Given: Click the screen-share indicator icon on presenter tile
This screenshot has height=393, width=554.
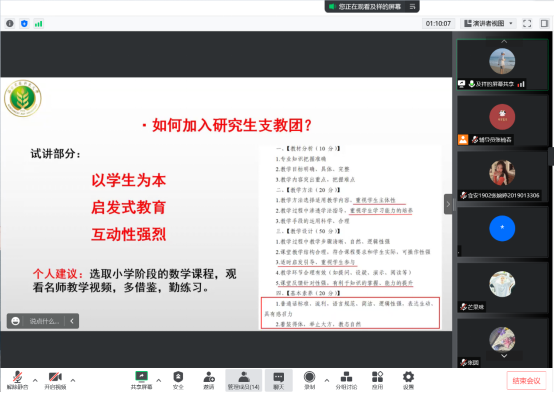Looking at the screenshot, I should click(461, 84).
